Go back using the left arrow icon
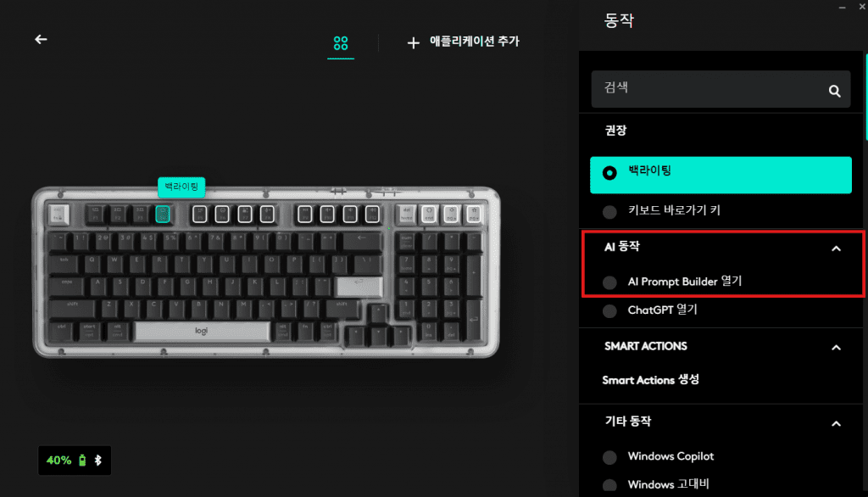Viewport: 868px width, 497px height. click(x=41, y=39)
